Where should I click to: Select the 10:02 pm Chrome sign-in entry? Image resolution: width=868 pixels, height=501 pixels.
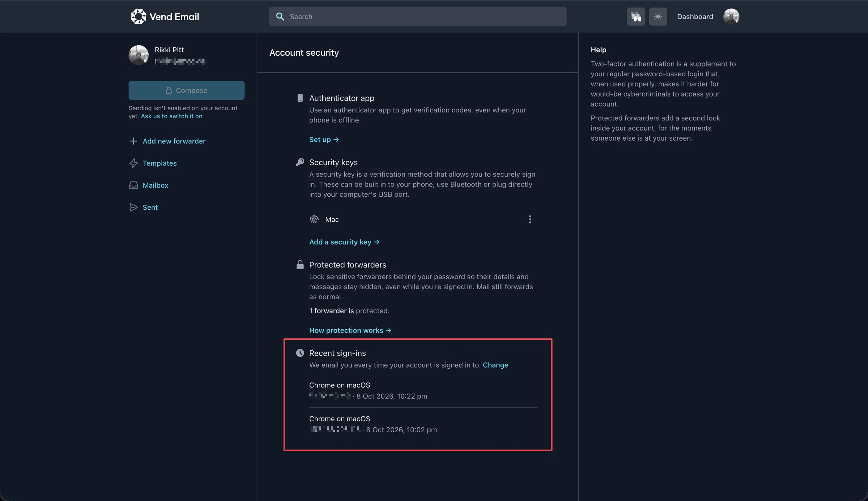coord(424,424)
